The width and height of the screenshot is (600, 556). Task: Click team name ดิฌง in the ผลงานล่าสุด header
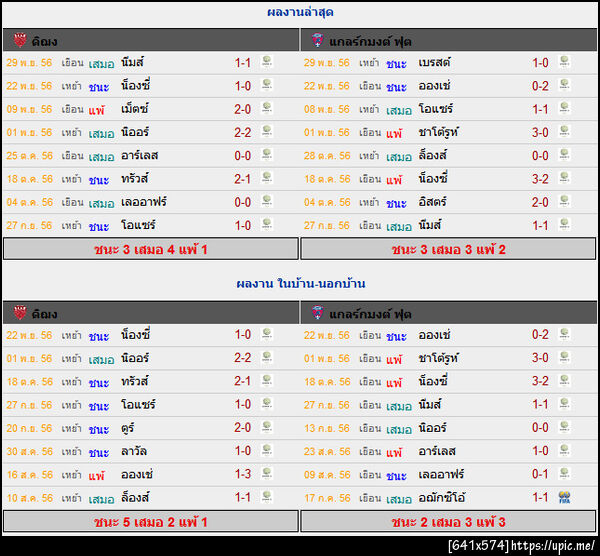coord(44,41)
